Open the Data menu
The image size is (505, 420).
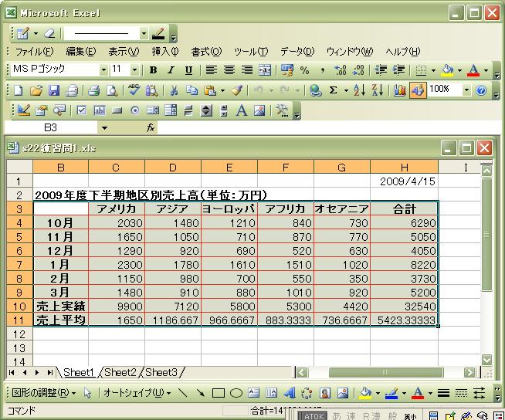(297, 52)
